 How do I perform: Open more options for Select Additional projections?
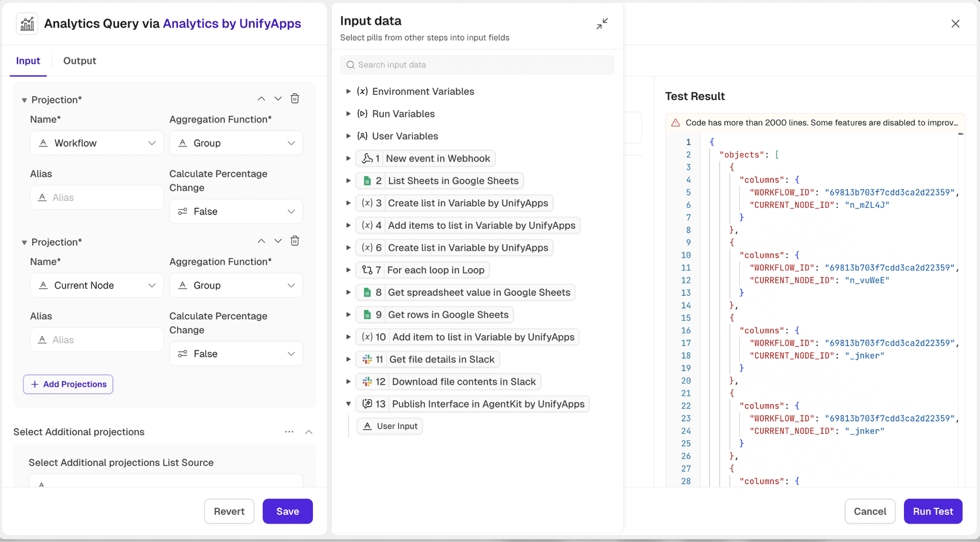point(289,432)
